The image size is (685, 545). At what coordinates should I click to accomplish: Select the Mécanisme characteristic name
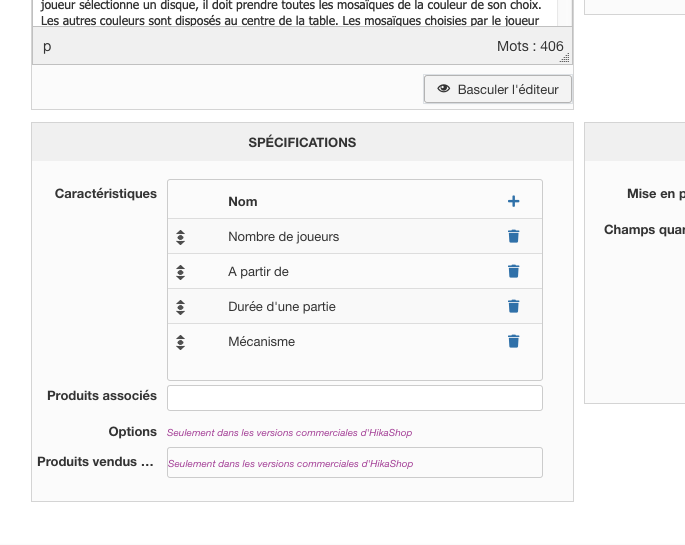point(261,342)
